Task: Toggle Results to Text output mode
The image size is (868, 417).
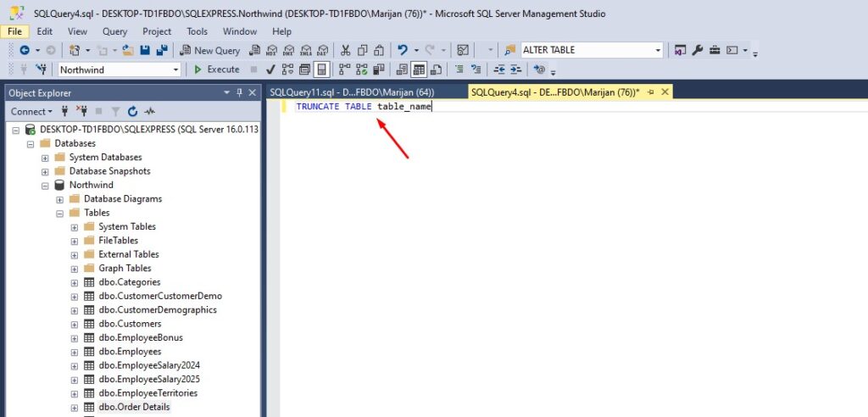Action: point(402,69)
